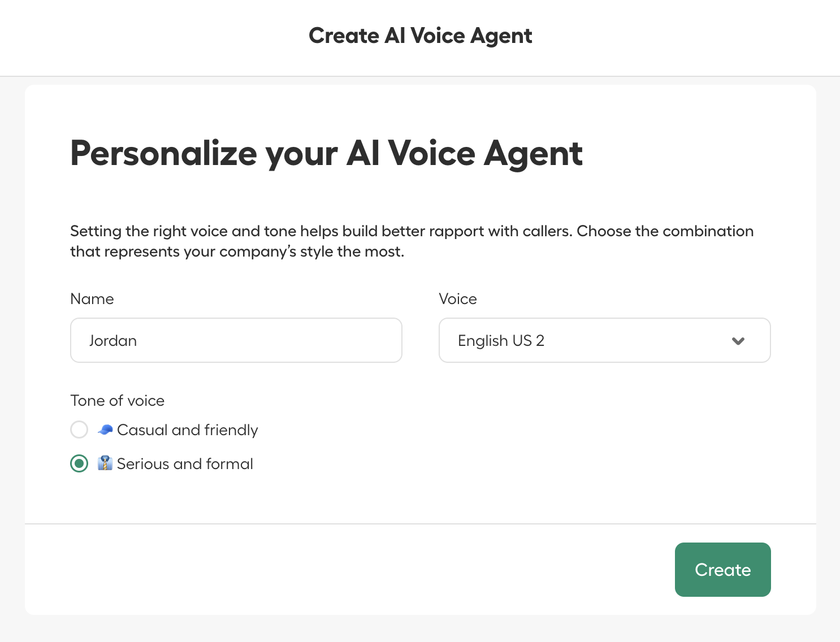
Task: Click the Serious and formal label text
Action: pos(185,464)
